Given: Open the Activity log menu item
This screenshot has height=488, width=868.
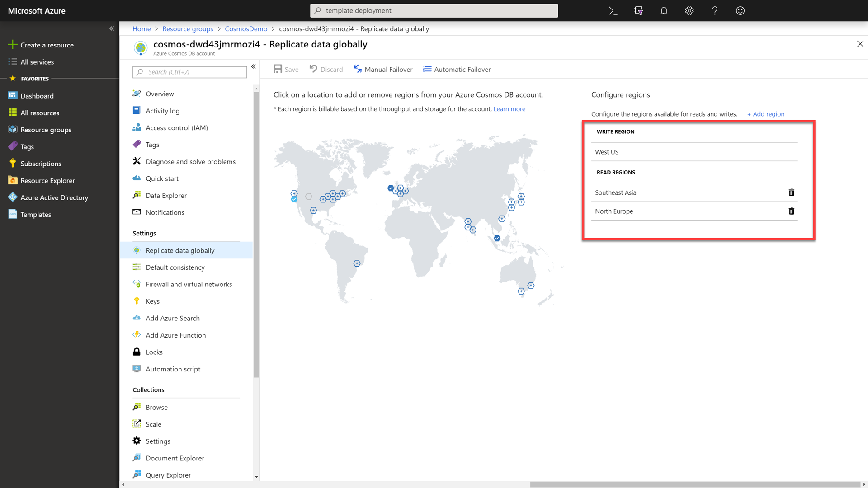Looking at the screenshot, I should [x=163, y=110].
